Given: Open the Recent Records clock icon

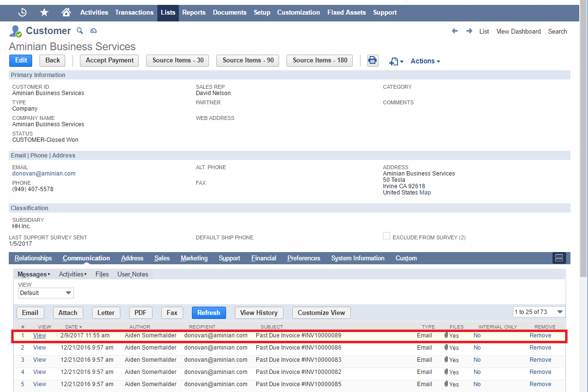Looking at the screenshot, I should (x=22, y=12).
